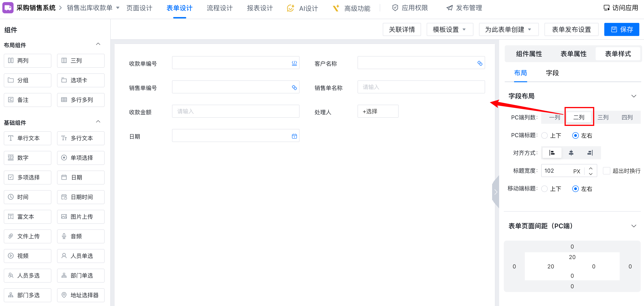Click the link icon in 销售单编号 field

pos(294,88)
